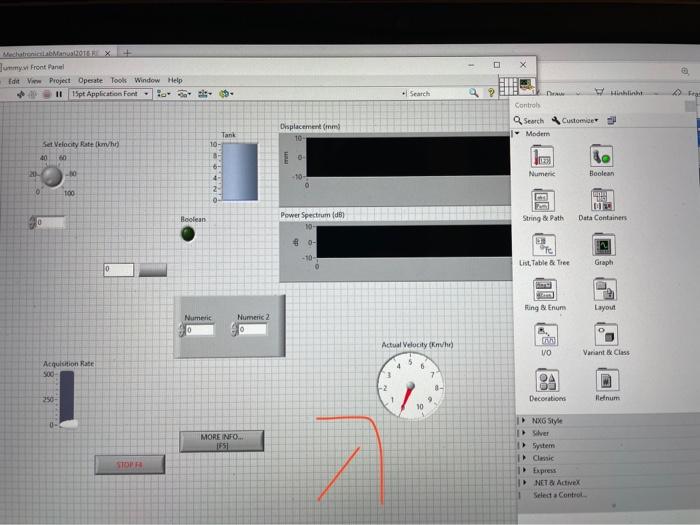Viewport: 700px width, 525px height.
Task: Open the Distribute Objects toolbar menu
Action: click(184, 94)
